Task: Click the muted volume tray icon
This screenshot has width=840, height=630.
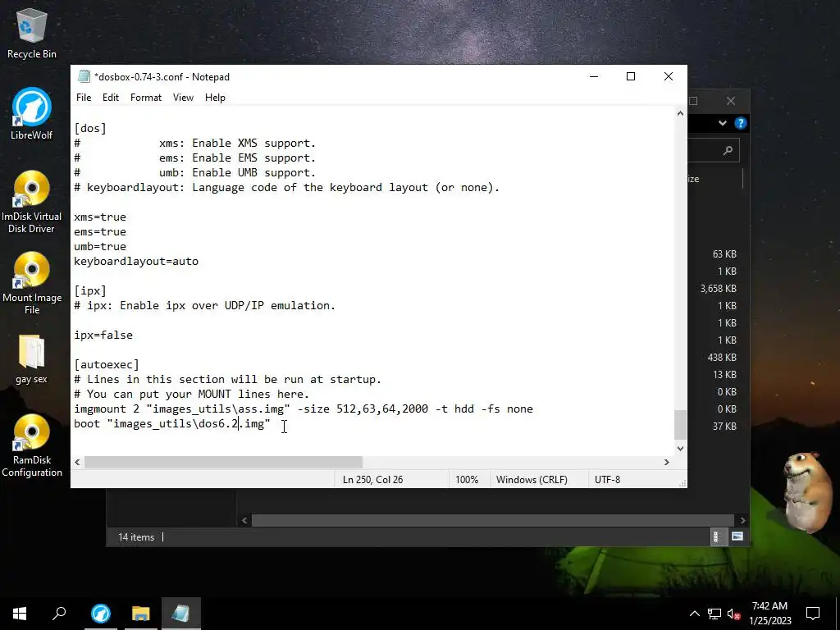Action: [733, 614]
